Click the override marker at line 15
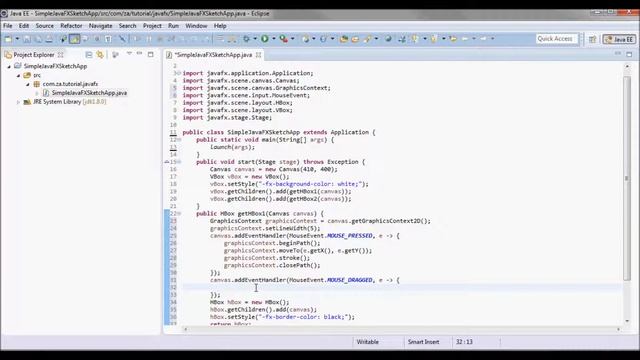Viewport: 640px width, 360px height. click(x=167, y=162)
